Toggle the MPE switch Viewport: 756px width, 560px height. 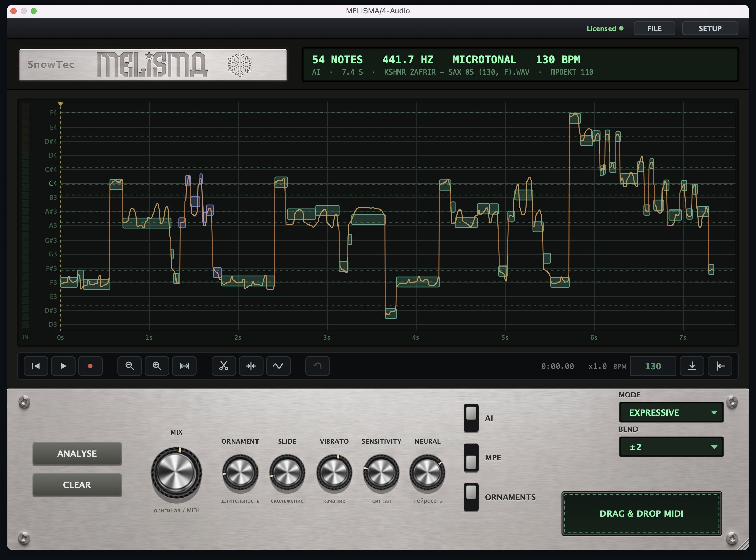[x=471, y=458]
